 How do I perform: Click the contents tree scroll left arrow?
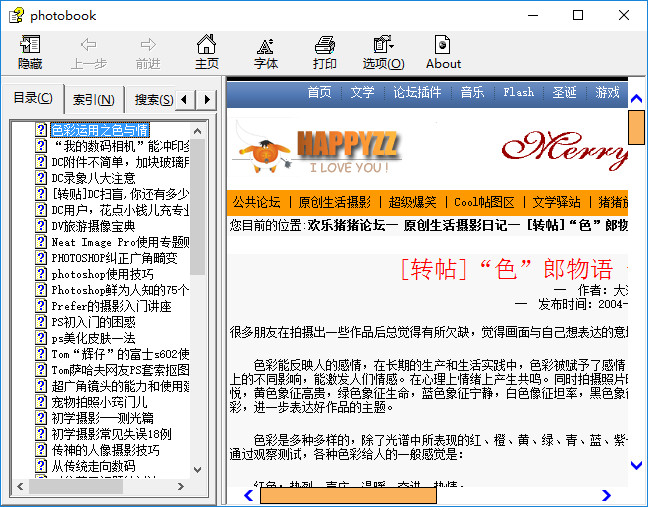pyautogui.click(x=20, y=486)
